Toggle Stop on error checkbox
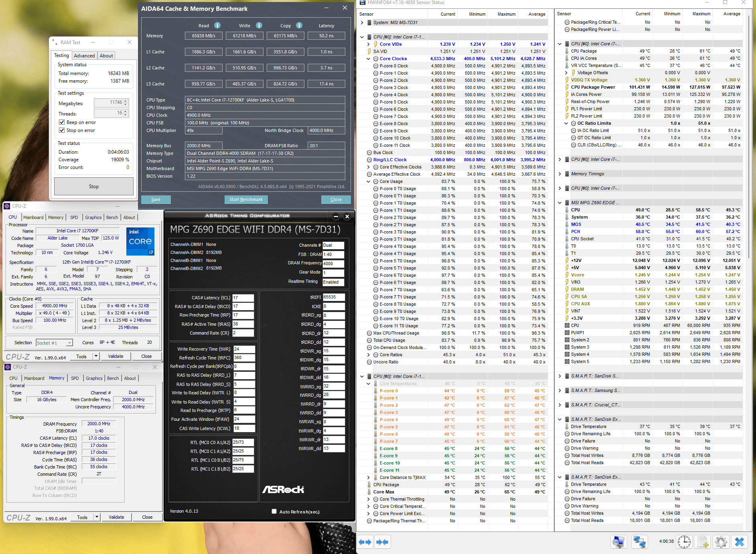The height and width of the screenshot is (554, 756). (x=62, y=130)
